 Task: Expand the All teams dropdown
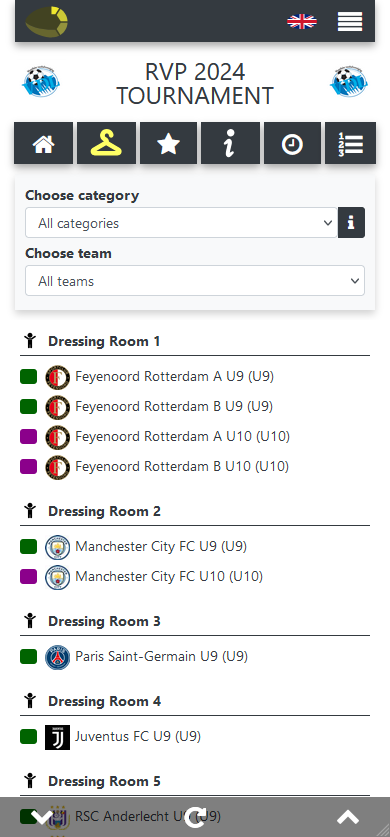pyautogui.click(x=195, y=281)
